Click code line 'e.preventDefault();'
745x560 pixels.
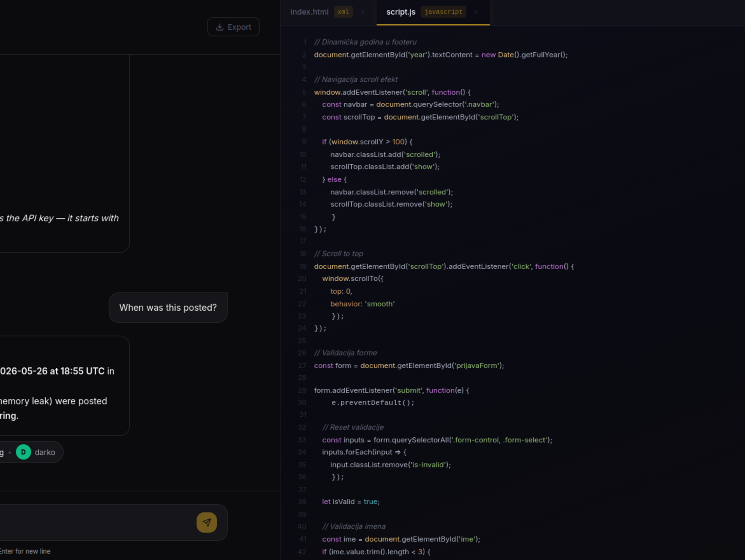coord(373,402)
